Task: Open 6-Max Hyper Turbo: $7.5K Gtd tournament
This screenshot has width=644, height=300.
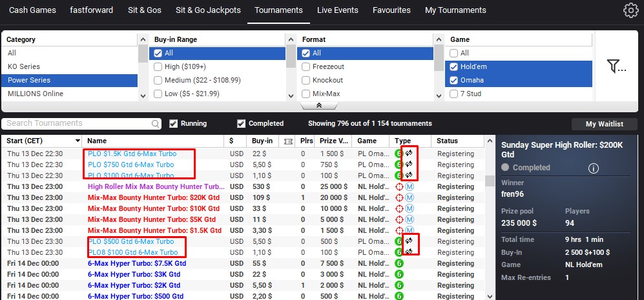Action: pyautogui.click(x=137, y=263)
